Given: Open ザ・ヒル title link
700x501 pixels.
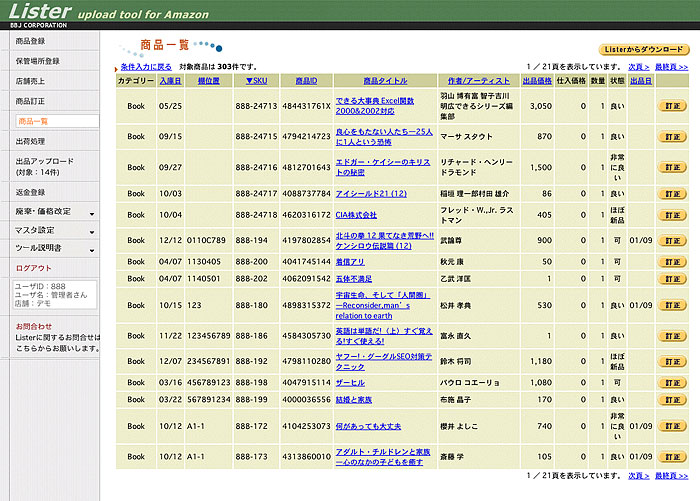Looking at the screenshot, I should pyautogui.click(x=350, y=383).
